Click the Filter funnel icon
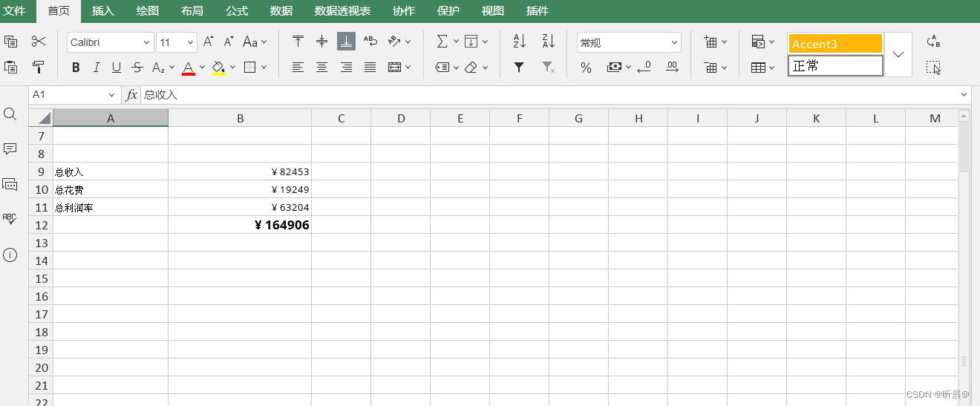Screen dimensions: 980x406 pos(520,68)
